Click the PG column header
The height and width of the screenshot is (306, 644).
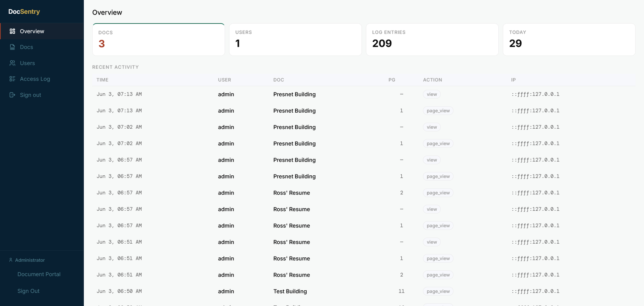392,80
